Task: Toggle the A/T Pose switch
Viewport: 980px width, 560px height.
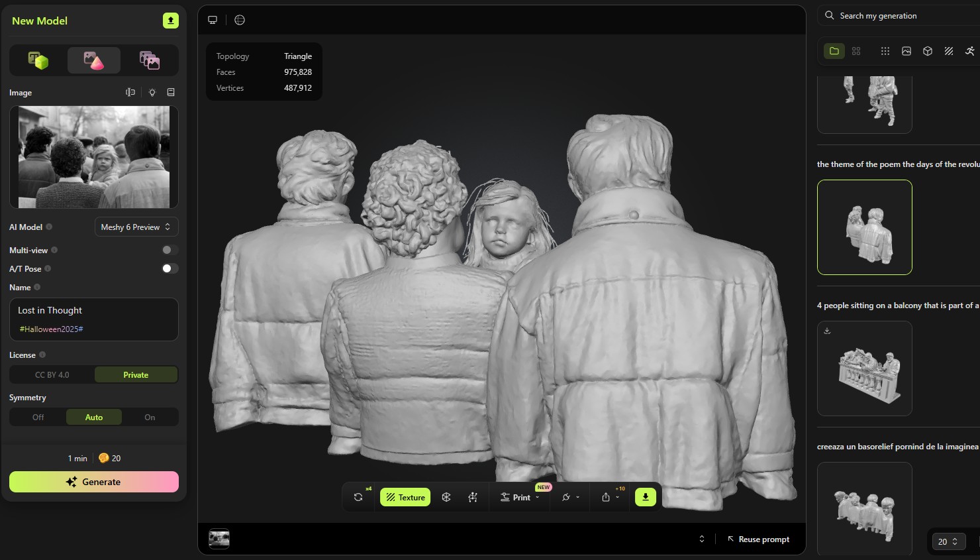Action: tap(170, 268)
